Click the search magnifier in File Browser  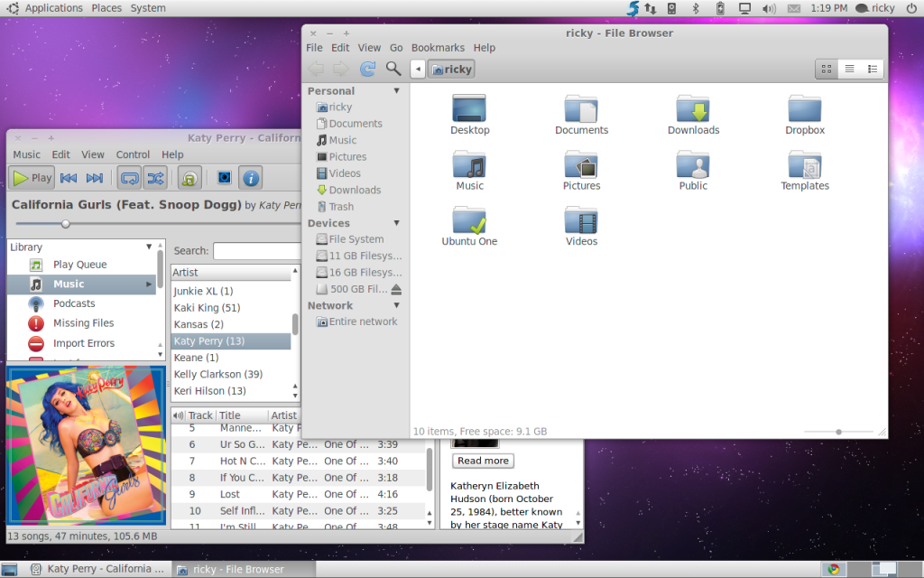pos(393,69)
